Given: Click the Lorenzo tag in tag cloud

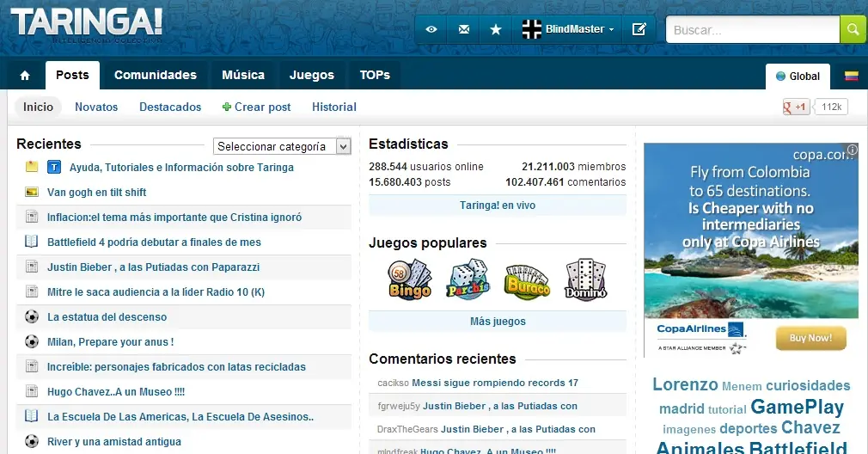Looking at the screenshot, I should point(685,384).
